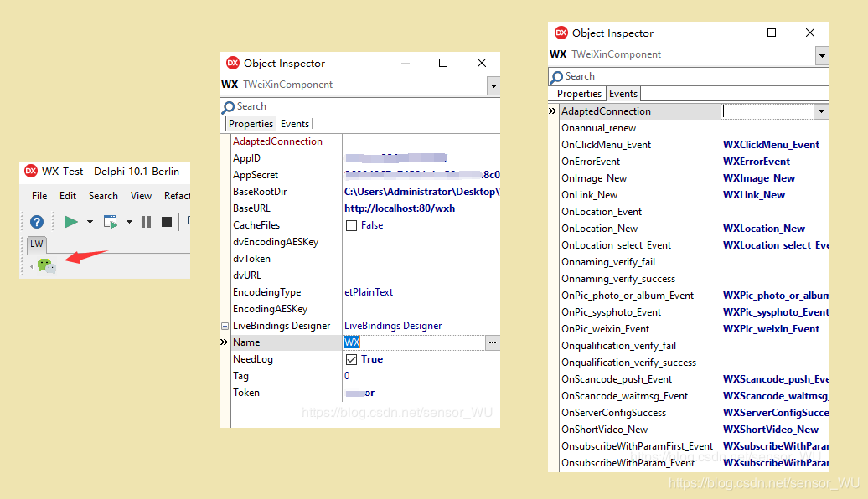868x499 pixels.
Task: Stop the program with the black stop icon
Action: pyautogui.click(x=166, y=222)
